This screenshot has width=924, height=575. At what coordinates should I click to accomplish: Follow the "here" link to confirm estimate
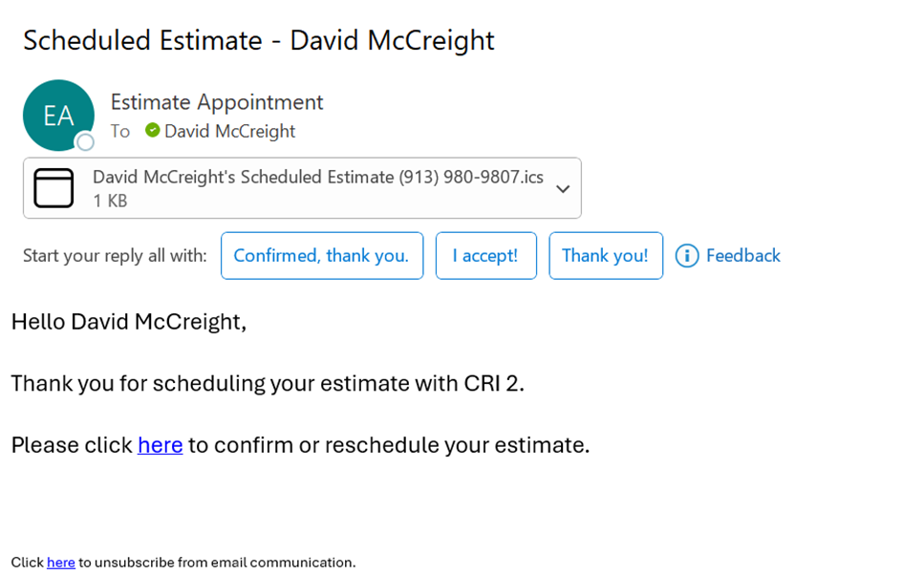tap(160, 445)
